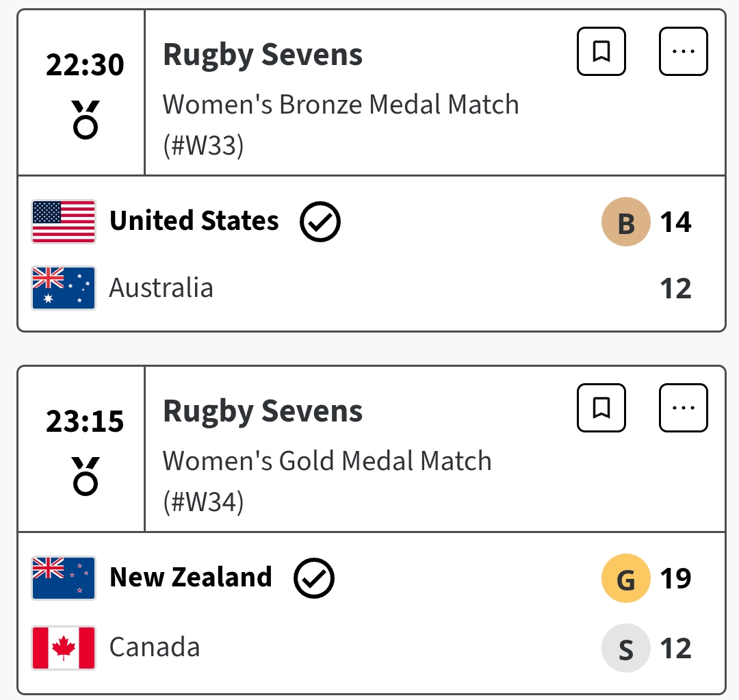This screenshot has width=739, height=700.
Task: Bookmark the Women's Gold Medal Match
Action: pos(601,408)
